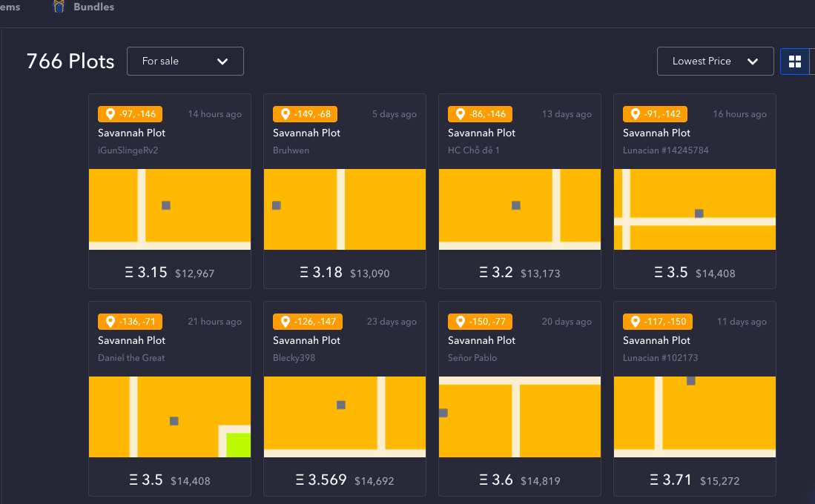Open the For sale filter dropdown
This screenshot has width=815, height=504.
pyautogui.click(x=185, y=61)
